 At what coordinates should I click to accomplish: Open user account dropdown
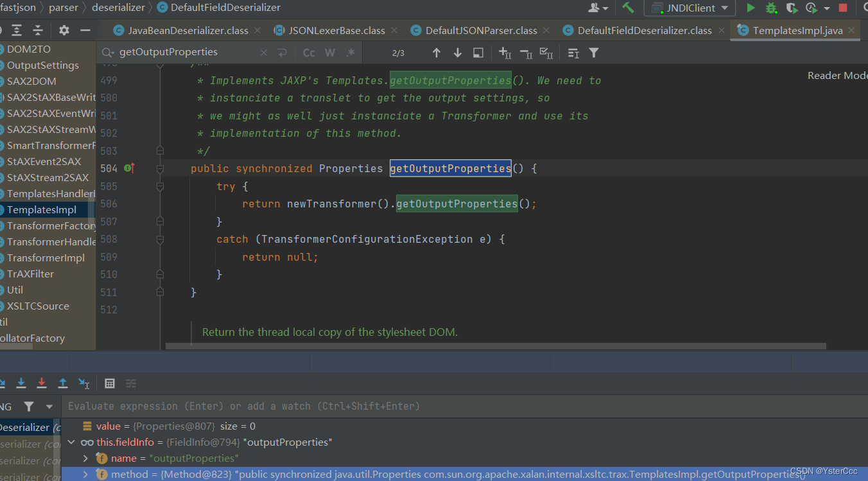598,8
